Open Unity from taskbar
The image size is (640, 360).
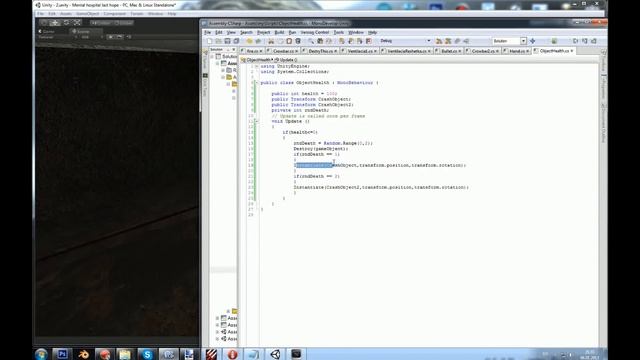pos(275,354)
